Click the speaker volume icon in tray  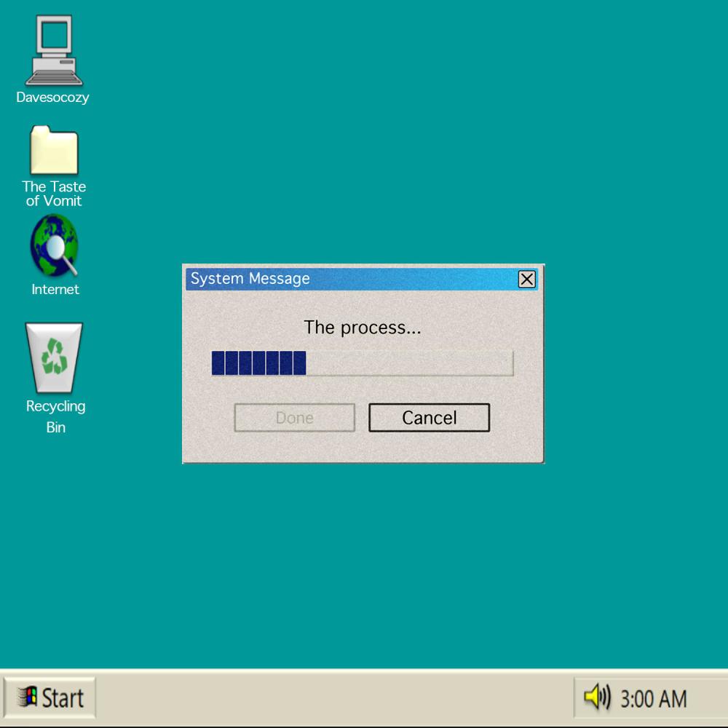(597, 697)
